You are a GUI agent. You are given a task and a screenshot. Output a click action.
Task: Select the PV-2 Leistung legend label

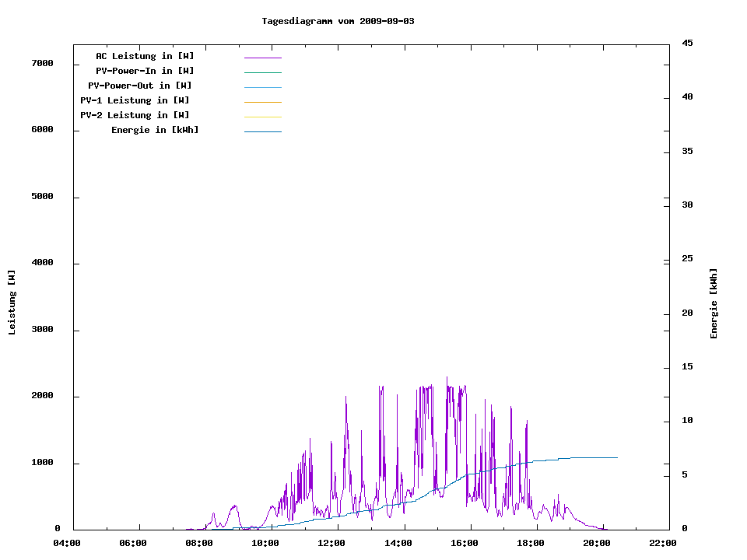135,115
